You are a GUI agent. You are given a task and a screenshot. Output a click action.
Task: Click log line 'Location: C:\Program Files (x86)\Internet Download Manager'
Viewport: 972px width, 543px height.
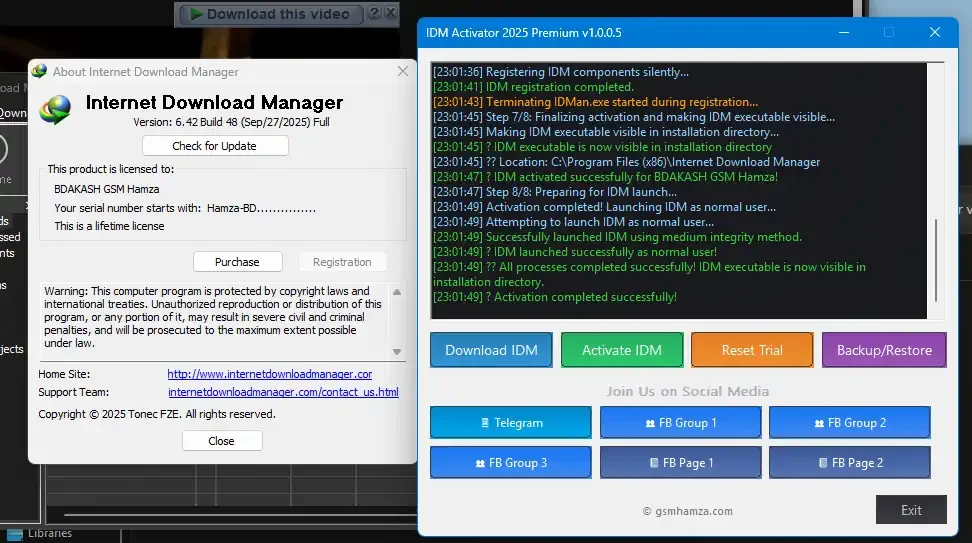click(x=626, y=162)
